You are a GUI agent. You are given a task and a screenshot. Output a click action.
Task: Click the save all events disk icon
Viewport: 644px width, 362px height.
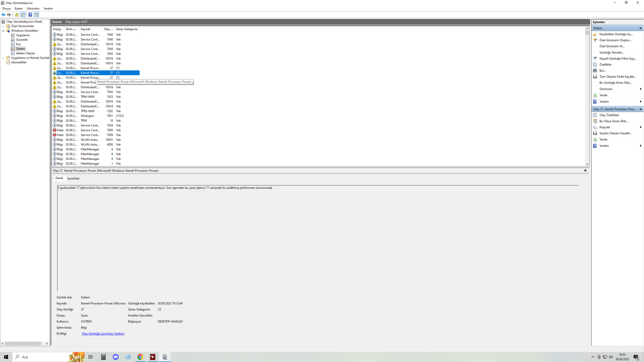(x=595, y=77)
